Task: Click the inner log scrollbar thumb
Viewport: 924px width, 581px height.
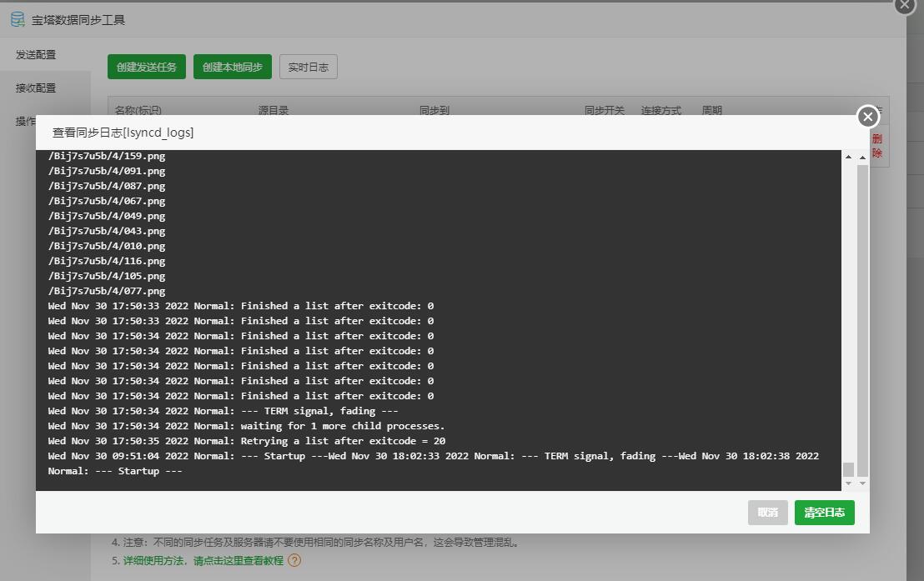Action: (848, 469)
